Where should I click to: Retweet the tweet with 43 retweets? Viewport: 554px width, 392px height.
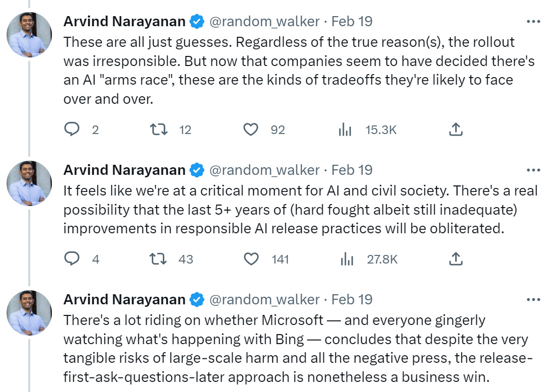[x=160, y=259]
